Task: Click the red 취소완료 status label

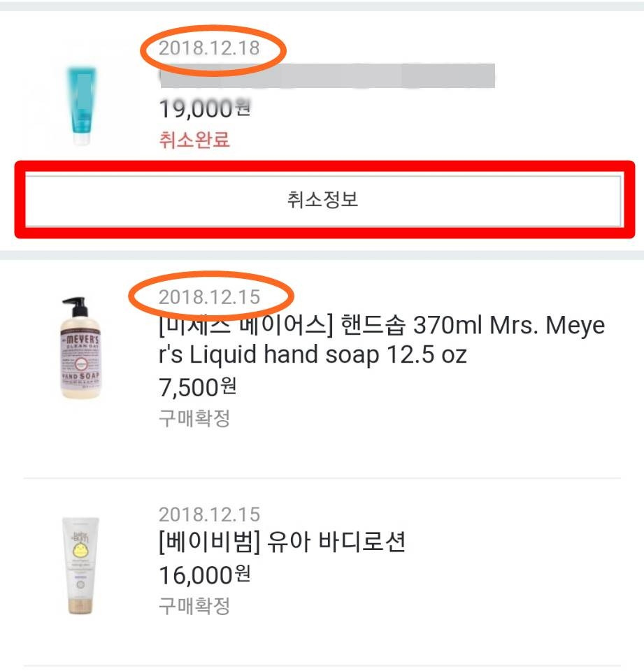Action: coord(194,139)
